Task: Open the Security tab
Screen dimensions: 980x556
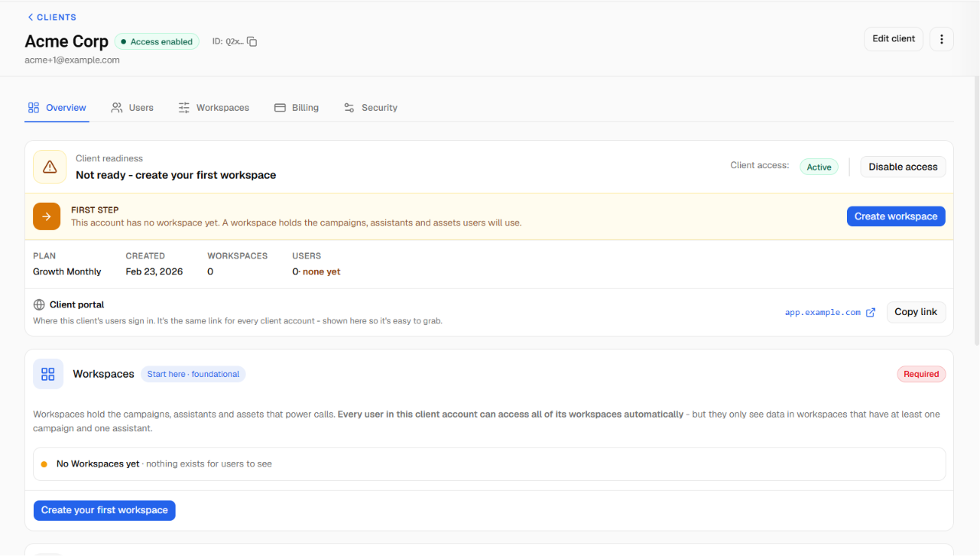Action: pos(371,108)
